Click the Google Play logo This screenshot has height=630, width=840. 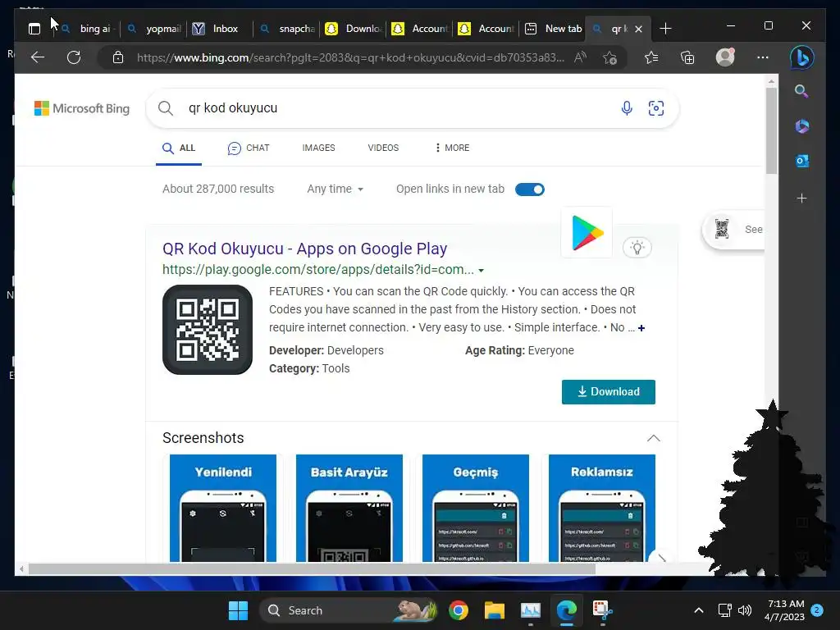[587, 232]
